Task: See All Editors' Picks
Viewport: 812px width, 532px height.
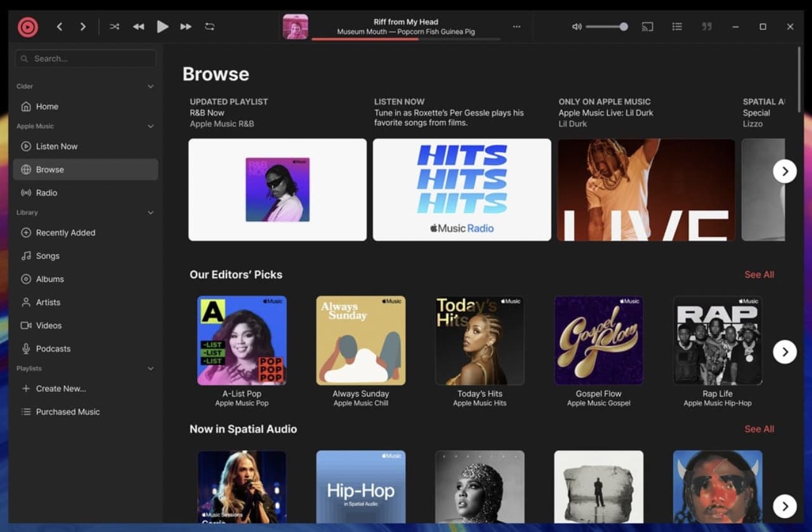Action: pos(759,274)
